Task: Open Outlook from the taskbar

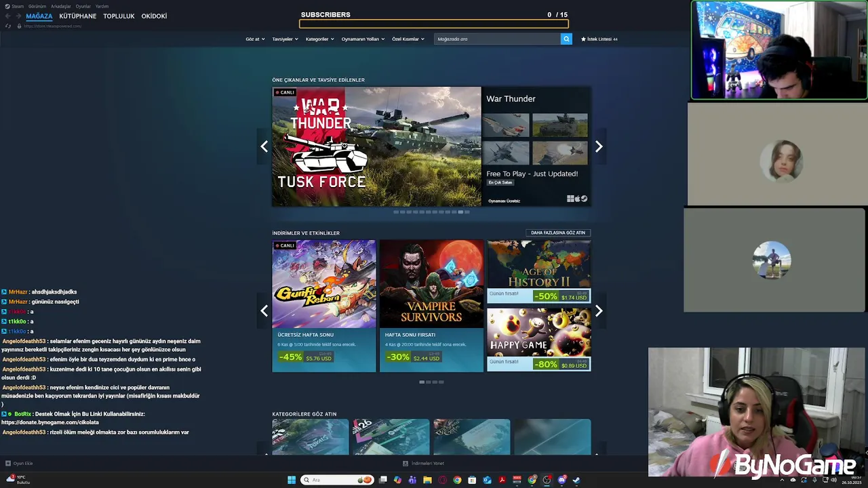Action: [487, 480]
